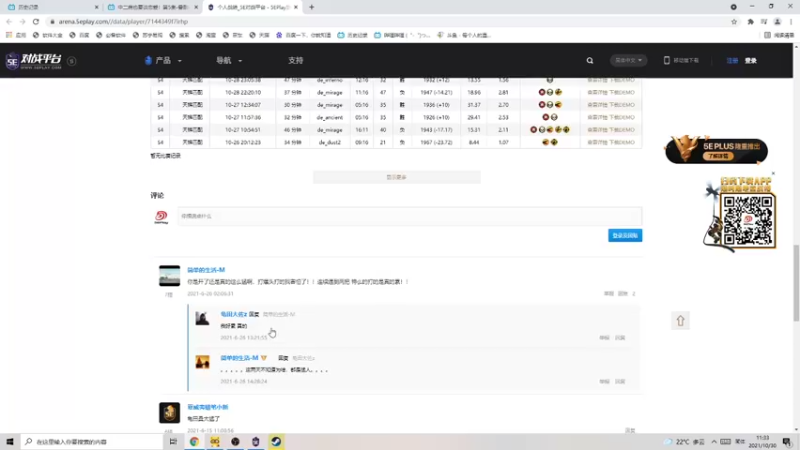Open the 导航 dropdown in site header

tap(229, 60)
